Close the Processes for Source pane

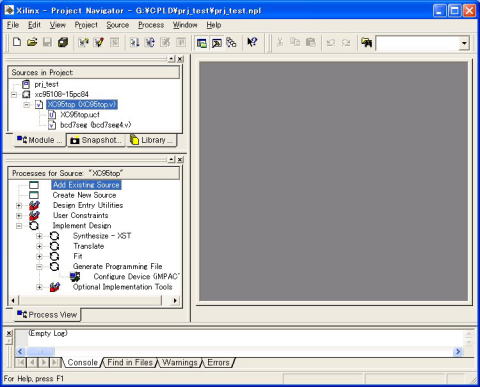coord(180,160)
